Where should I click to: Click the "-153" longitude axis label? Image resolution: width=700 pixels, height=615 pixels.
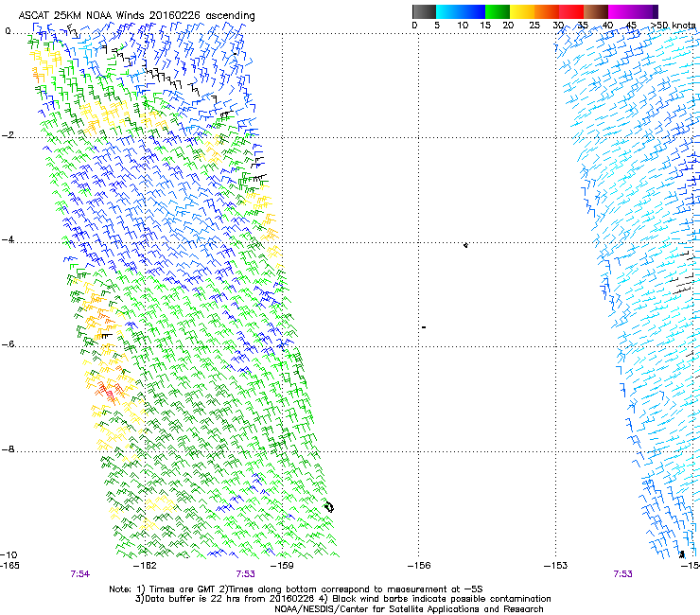(556, 566)
